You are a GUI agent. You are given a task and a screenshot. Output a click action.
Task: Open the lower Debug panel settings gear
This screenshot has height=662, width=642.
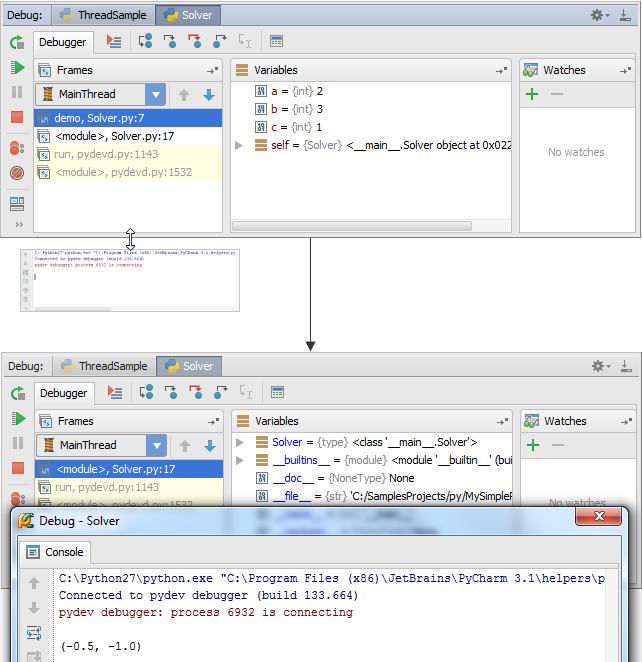point(601,366)
